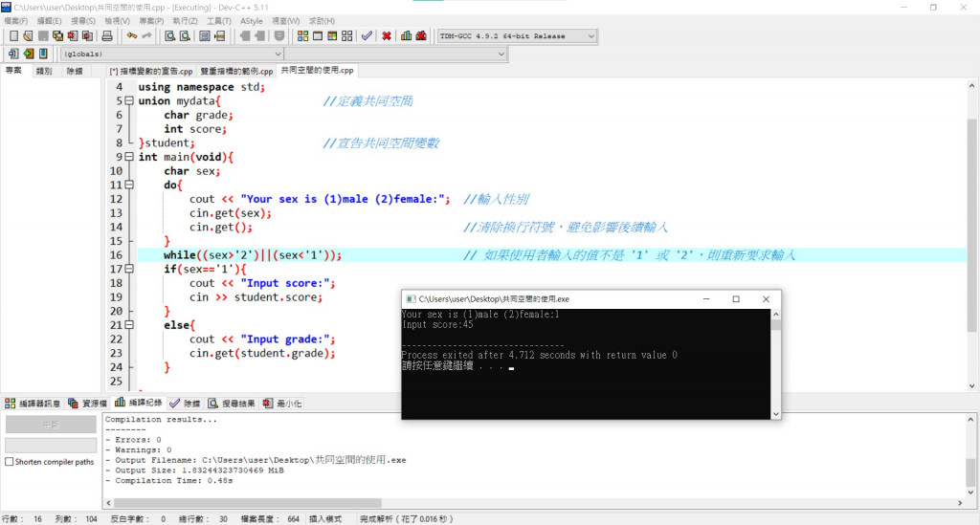Collapse the union mydata fold on line 5

coord(129,100)
